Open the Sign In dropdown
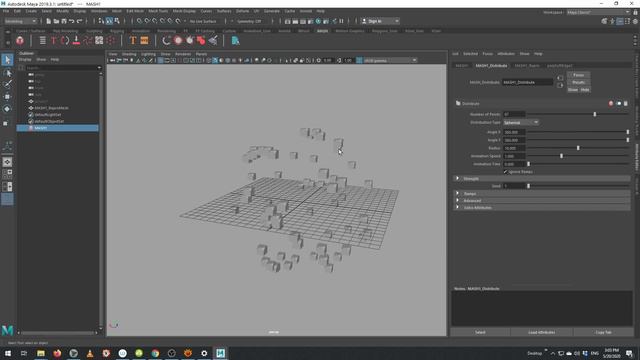 (380, 21)
